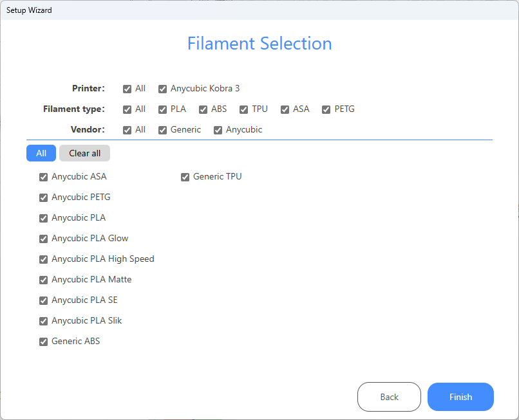Toggle the Anycubic vendor checkbox

pos(218,130)
